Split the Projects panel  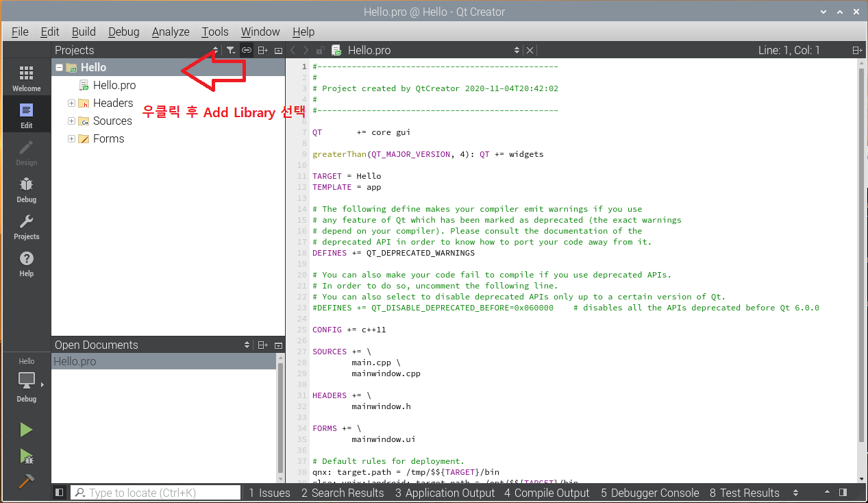[x=263, y=50]
